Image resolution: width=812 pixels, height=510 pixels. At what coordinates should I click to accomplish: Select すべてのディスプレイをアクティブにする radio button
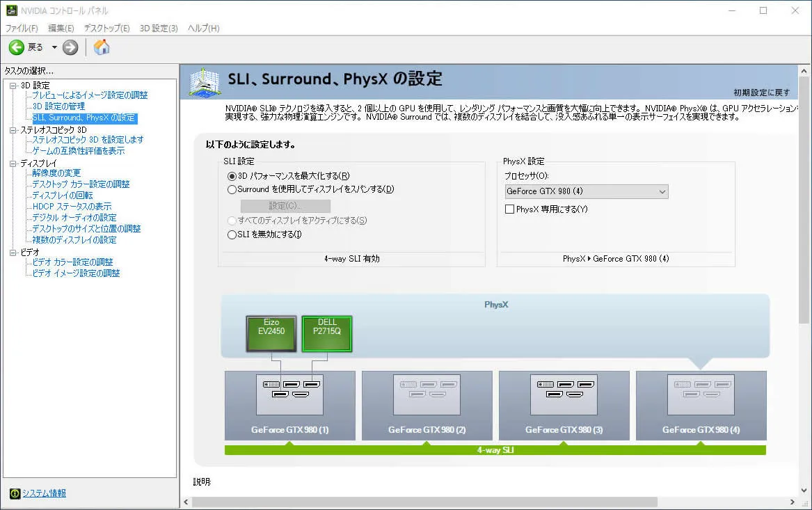[232, 221]
